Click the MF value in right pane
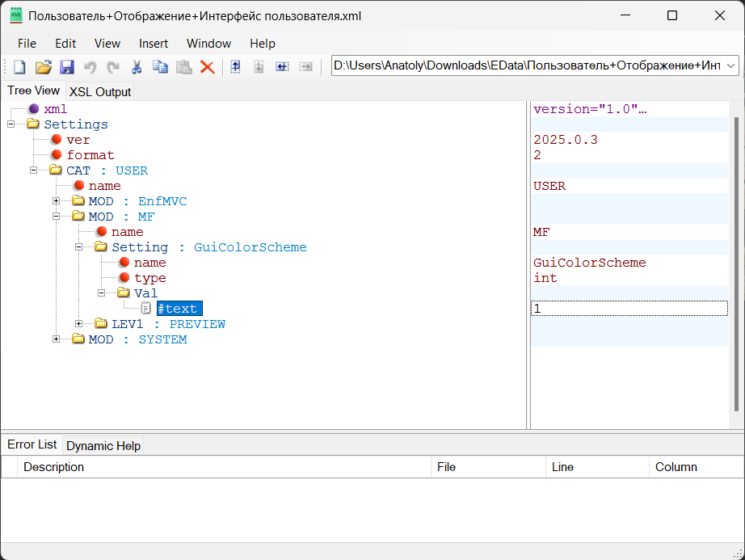This screenshot has width=745, height=560. click(x=541, y=232)
